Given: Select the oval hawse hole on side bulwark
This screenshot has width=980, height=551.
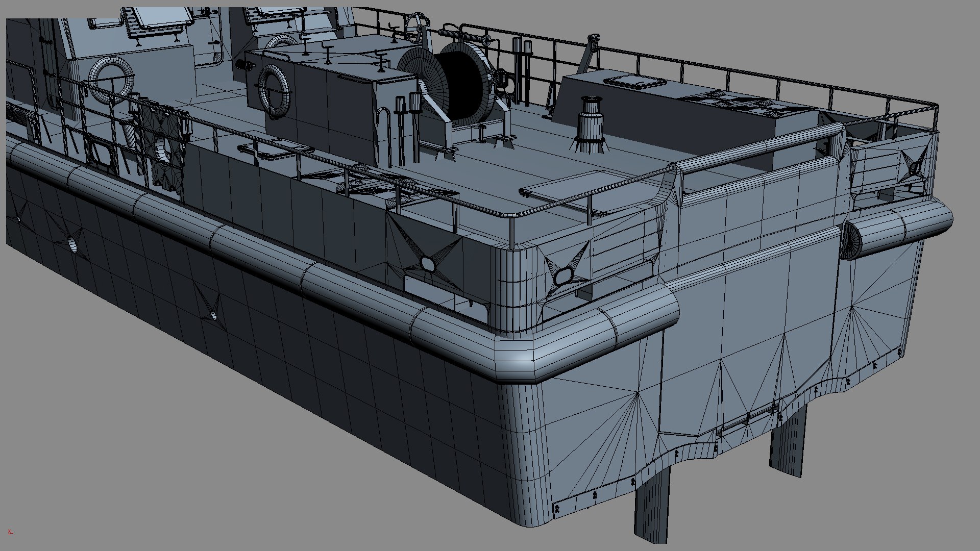Looking at the screenshot, I should click(427, 263).
